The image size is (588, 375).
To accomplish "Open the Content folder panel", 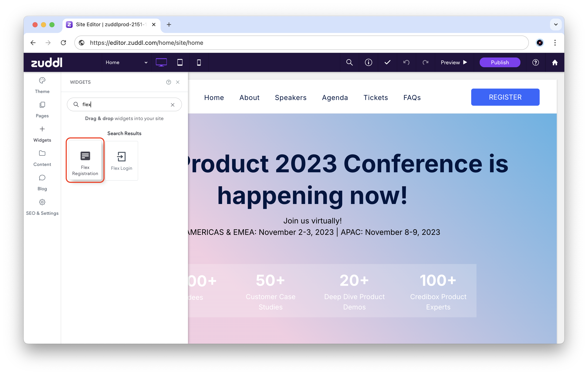I will (x=42, y=158).
